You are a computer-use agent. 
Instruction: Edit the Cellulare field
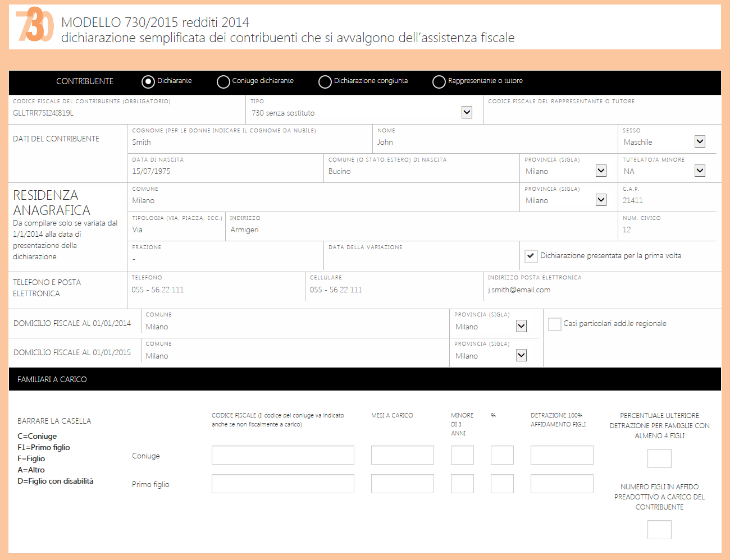pyautogui.click(x=395, y=290)
